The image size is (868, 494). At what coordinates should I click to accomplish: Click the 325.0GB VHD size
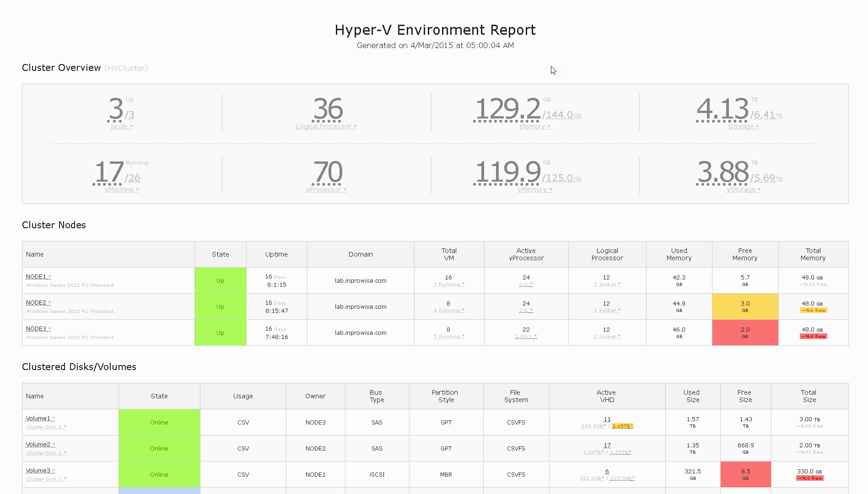[x=621, y=478]
